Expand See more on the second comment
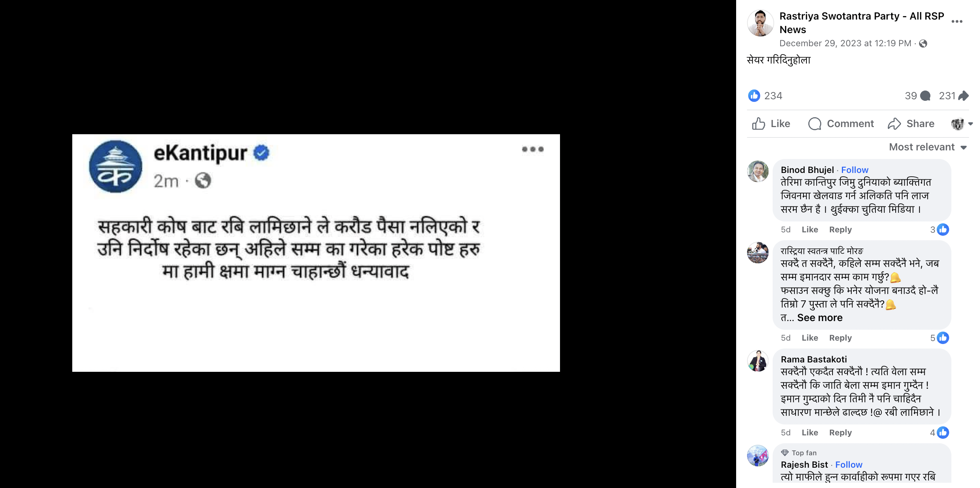980x488 pixels. (819, 318)
